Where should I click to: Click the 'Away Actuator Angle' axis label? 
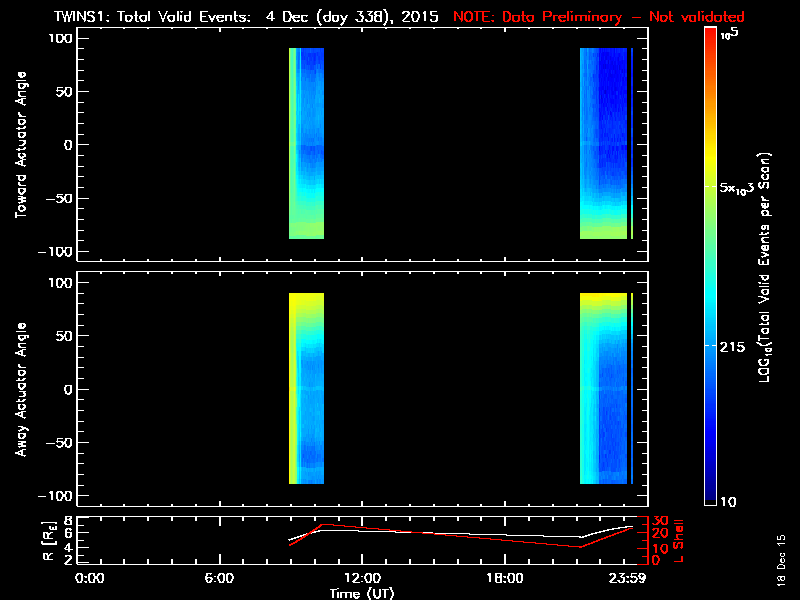[19, 390]
